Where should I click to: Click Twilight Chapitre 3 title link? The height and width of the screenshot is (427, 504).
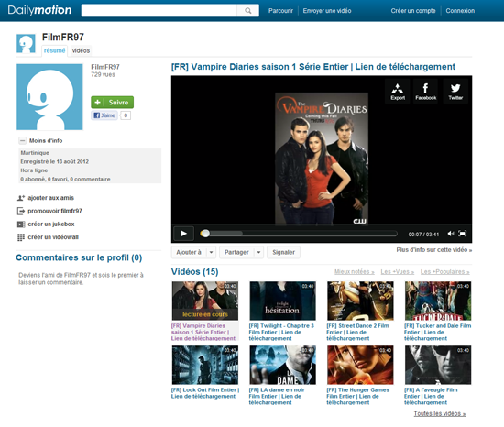point(281,333)
